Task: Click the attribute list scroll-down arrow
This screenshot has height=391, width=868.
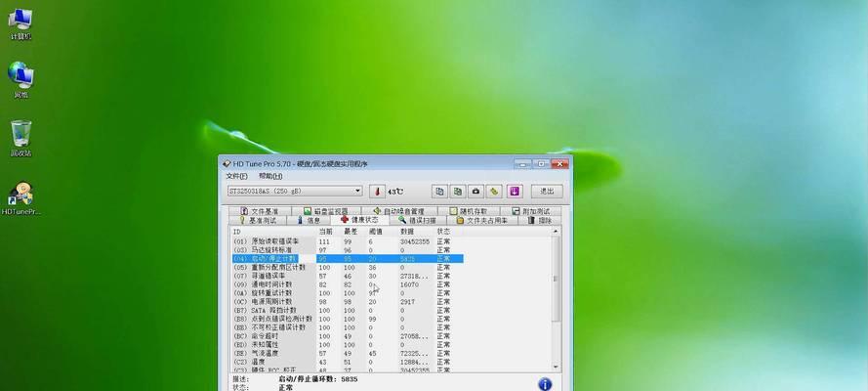Action: (556, 367)
